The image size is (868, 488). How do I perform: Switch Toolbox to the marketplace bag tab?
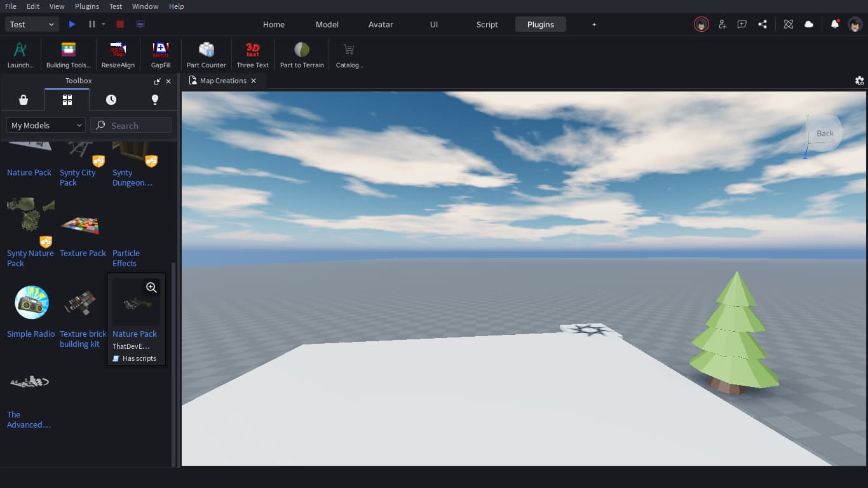(x=24, y=100)
